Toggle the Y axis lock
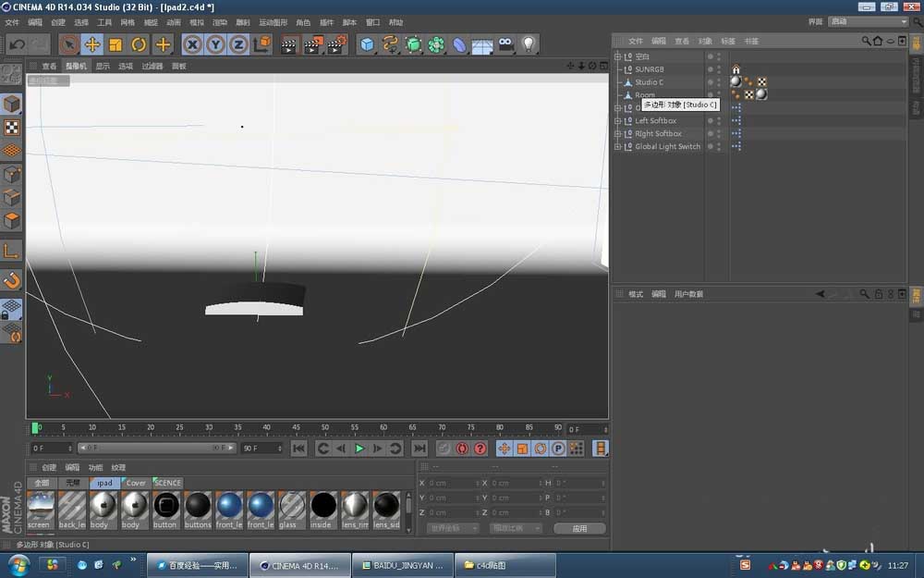 pyautogui.click(x=215, y=43)
